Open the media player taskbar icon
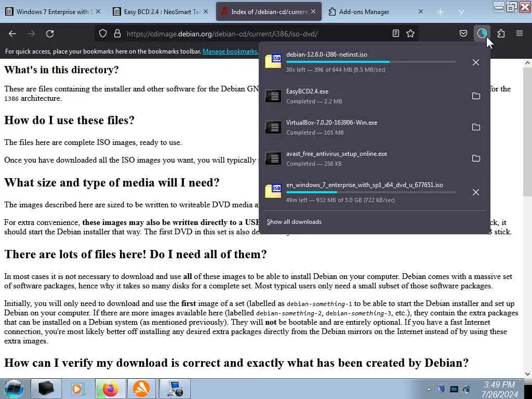The height and width of the screenshot is (399, 532). coord(78,389)
